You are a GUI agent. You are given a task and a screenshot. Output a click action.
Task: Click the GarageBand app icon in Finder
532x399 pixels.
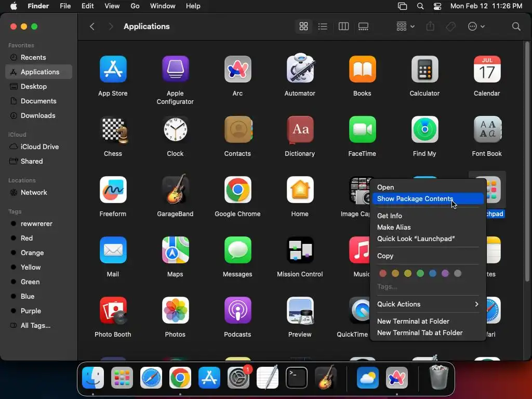coord(176,189)
